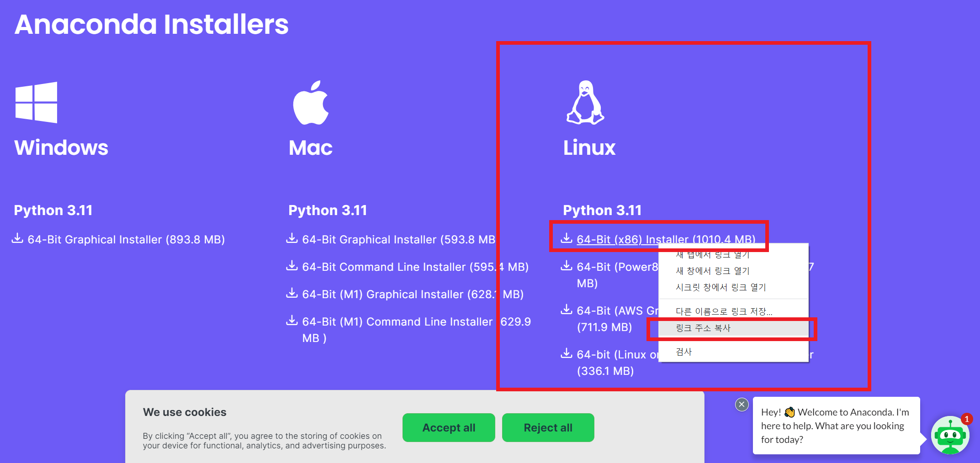Click 'Python 3.11' under Windows
The width and height of the screenshot is (980, 463).
(53, 210)
